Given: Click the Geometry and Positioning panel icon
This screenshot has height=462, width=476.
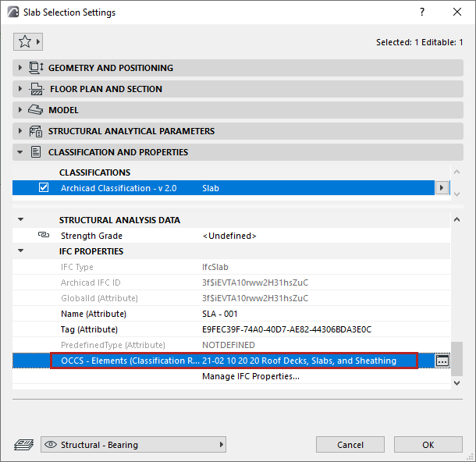Looking at the screenshot, I should [x=36, y=68].
